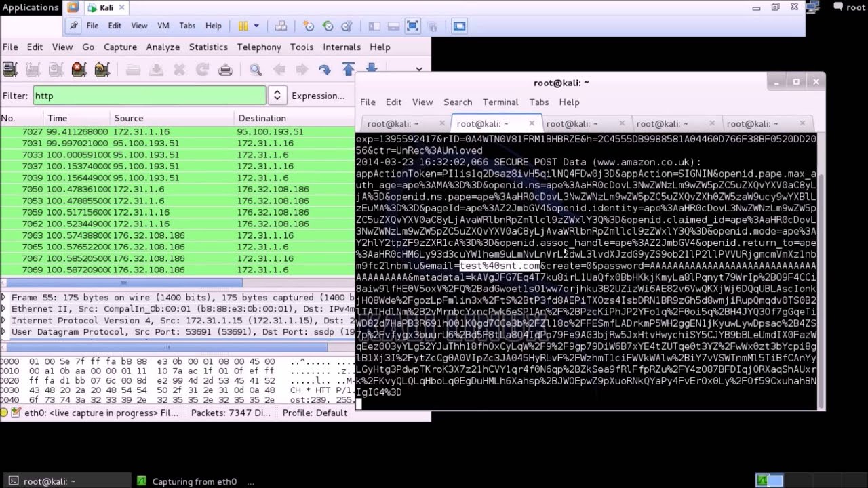The height and width of the screenshot is (488, 868).
Task: Click the Wireshark filter input field
Action: (149, 96)
